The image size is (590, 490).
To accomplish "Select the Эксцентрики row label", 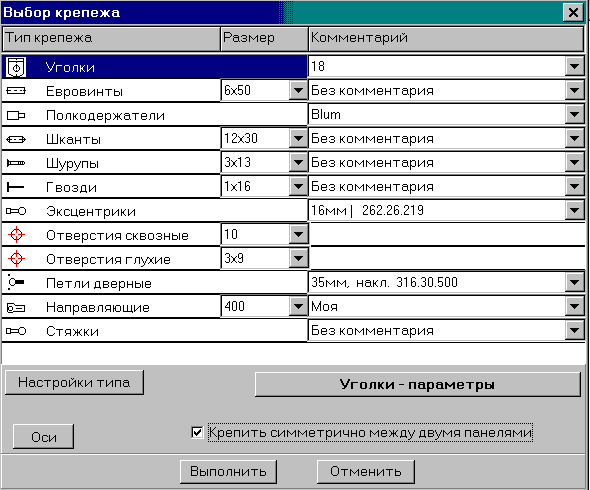I will (91, 212).
